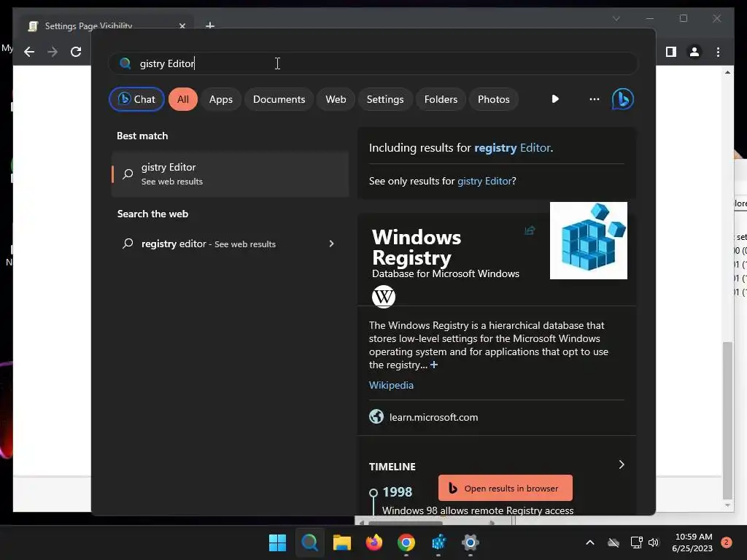Click Open results in browser button
The image size is (747, 560).
506,488
